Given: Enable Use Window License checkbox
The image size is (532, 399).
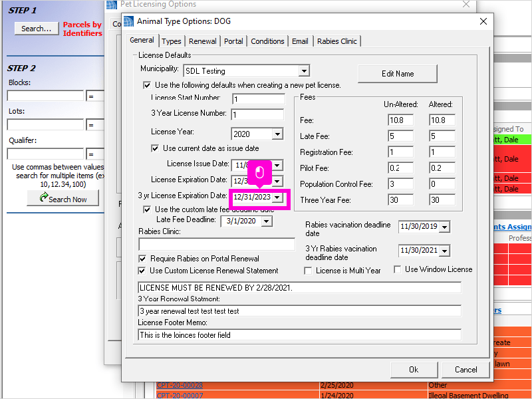Looking at the screenshot, I should (x=397, y=269).
